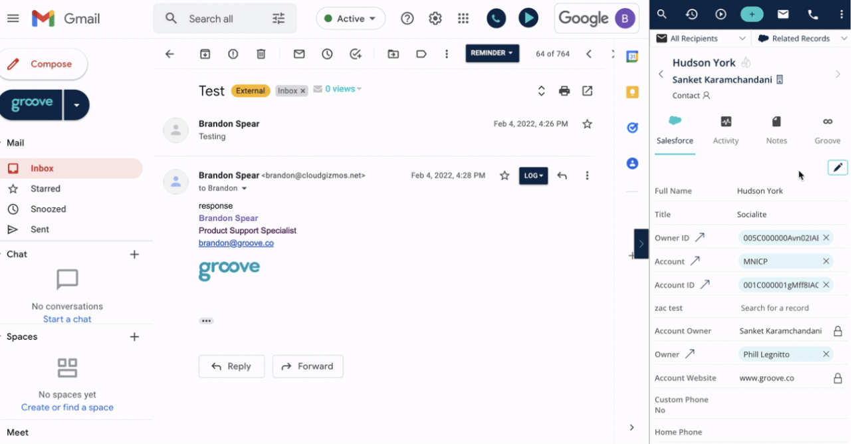The image size is (868, 444).
Task: Switch to the Activity tab in Groove sidebar
Action: click(x=725, y=130)
